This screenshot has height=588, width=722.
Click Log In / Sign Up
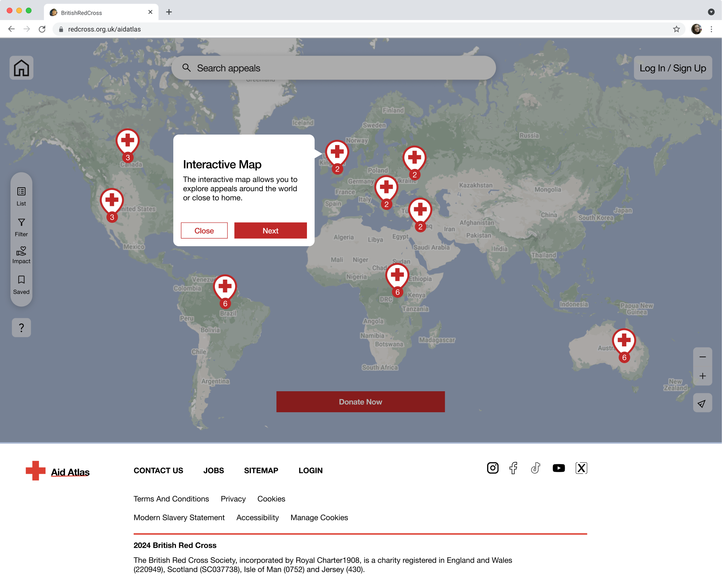(x=673, y=68)
